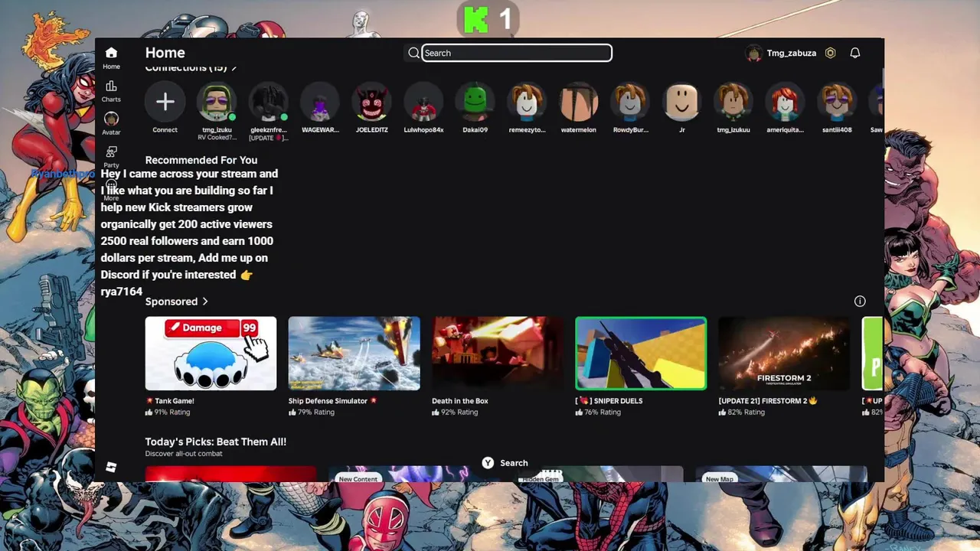This screenshot has width=980, height=551.
Task: Click the Tank Game! title link
Action: pos(170,401)
